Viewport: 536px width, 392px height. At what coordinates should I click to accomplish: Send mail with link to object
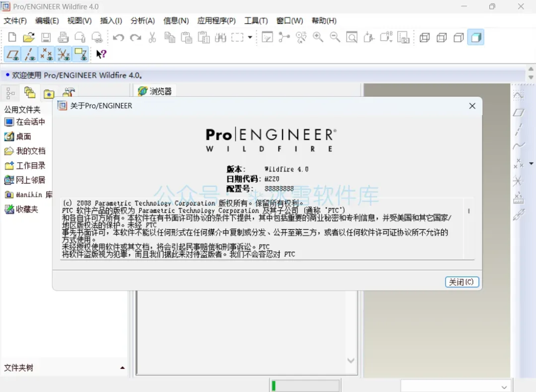click(97, 37)
